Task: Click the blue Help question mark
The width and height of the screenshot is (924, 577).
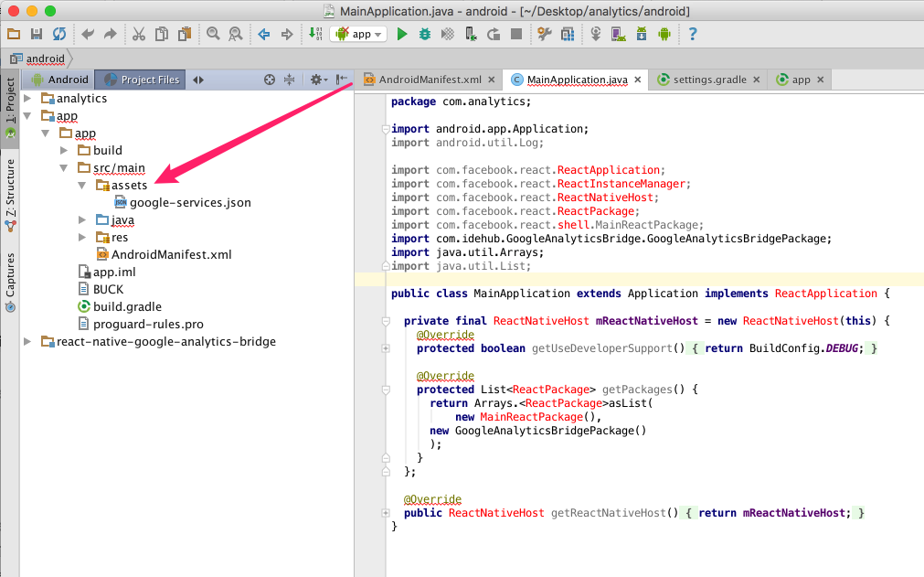Action: 693,34
